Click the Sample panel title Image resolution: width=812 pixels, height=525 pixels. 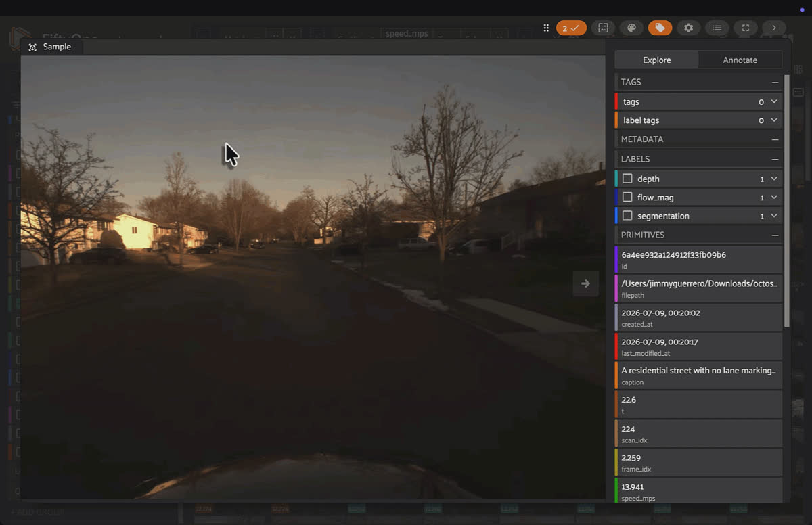(x=57, y=47)
